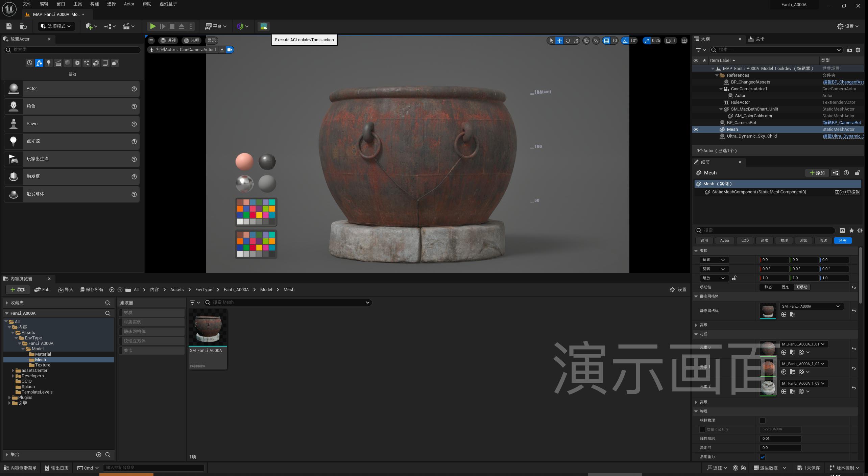The height and width of the screenshot is (476, 868).
Task: Open the SM_FanLi_A000A static mesh dropdown
Action: 811,307
